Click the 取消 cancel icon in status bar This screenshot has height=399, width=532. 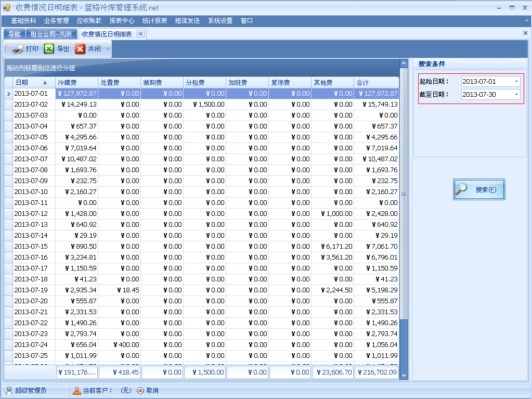pyautogui.click(x=140, y=391)
